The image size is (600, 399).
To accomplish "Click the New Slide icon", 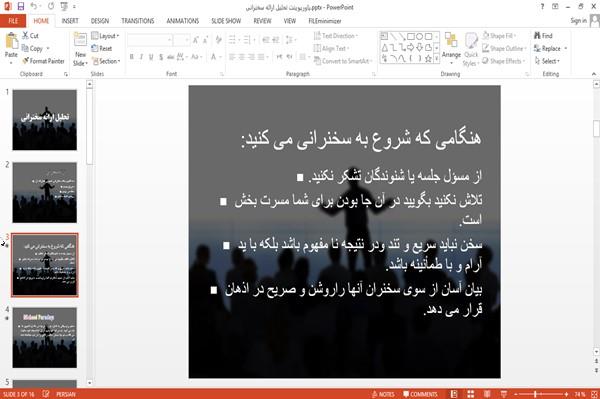I will [x=80, y=40].
